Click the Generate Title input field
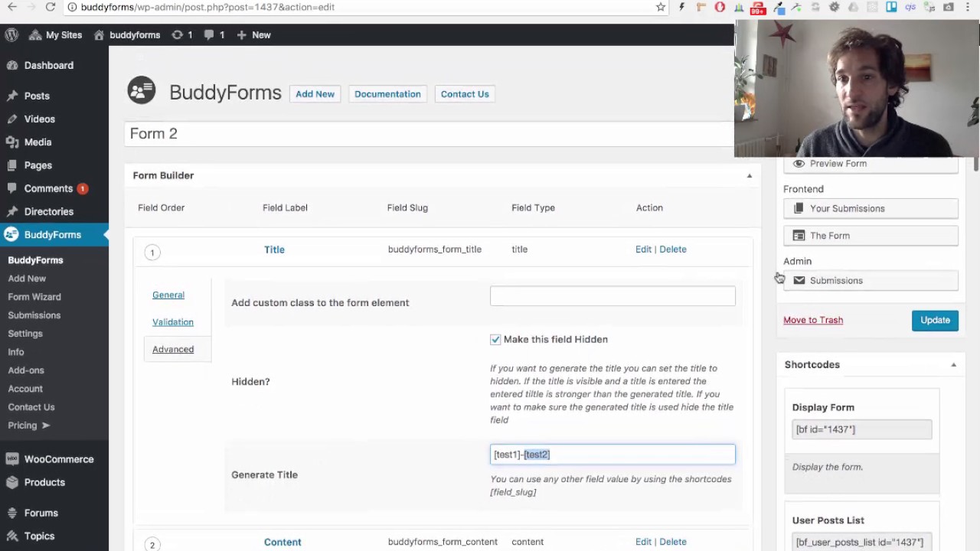The height and width of the screenshot is (551, 980). point(612,455)
